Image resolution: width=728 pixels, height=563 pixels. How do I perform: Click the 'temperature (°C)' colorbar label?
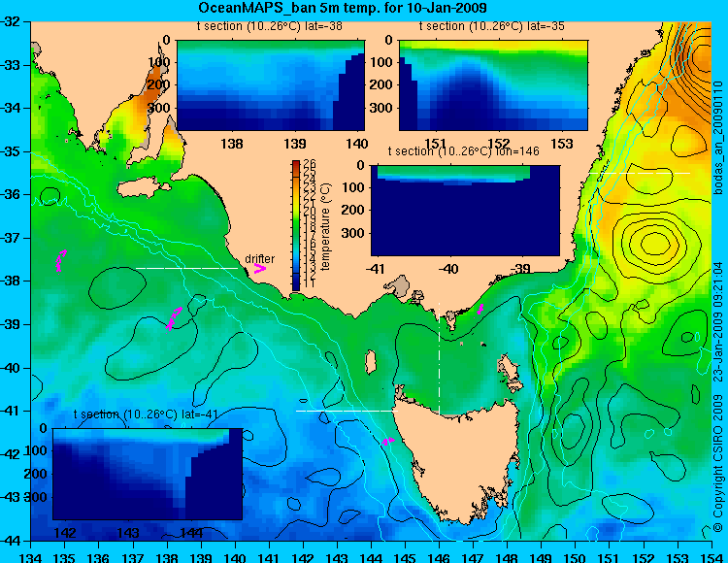(x=325, y=226)
